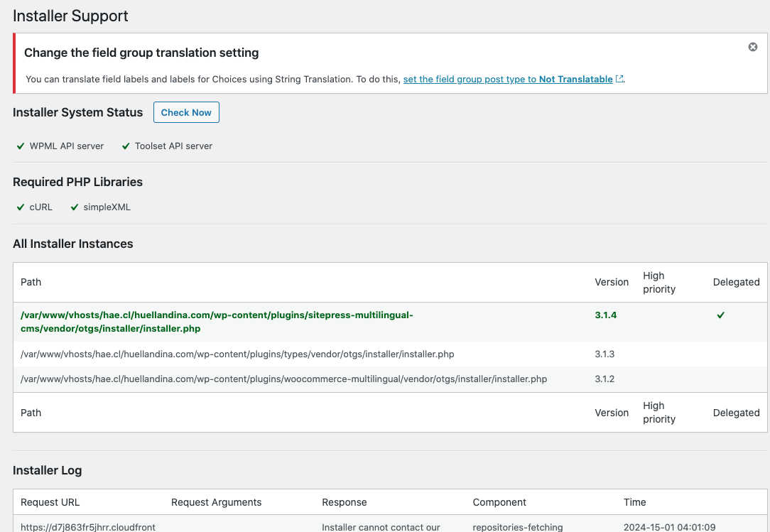The image size is (770, 532).
Task: Click the cURL checkmark icon
Action: tap(21, 207)
